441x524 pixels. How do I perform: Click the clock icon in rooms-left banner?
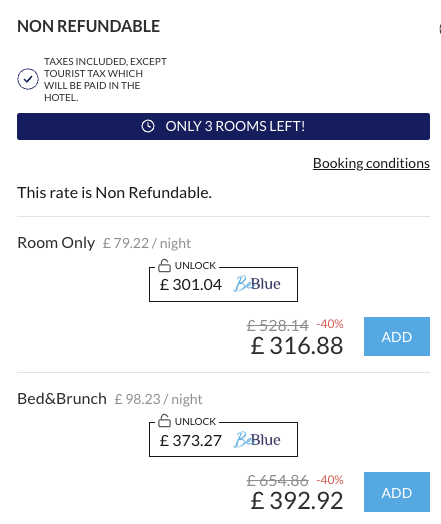(x=148, y=126)
